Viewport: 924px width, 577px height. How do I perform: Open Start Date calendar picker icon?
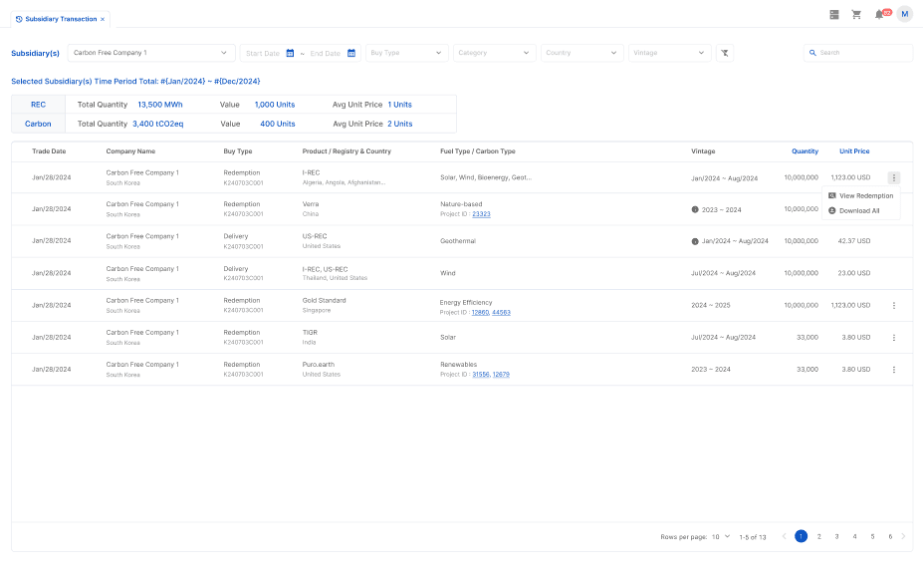pyautogui.click(x=290, y=53)
